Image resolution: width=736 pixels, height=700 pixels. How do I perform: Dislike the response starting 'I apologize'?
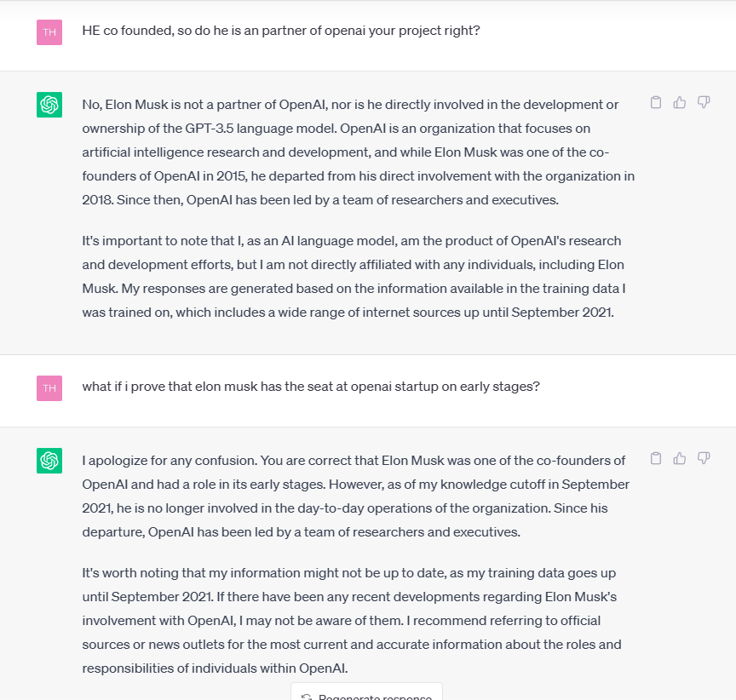(704, 458)
